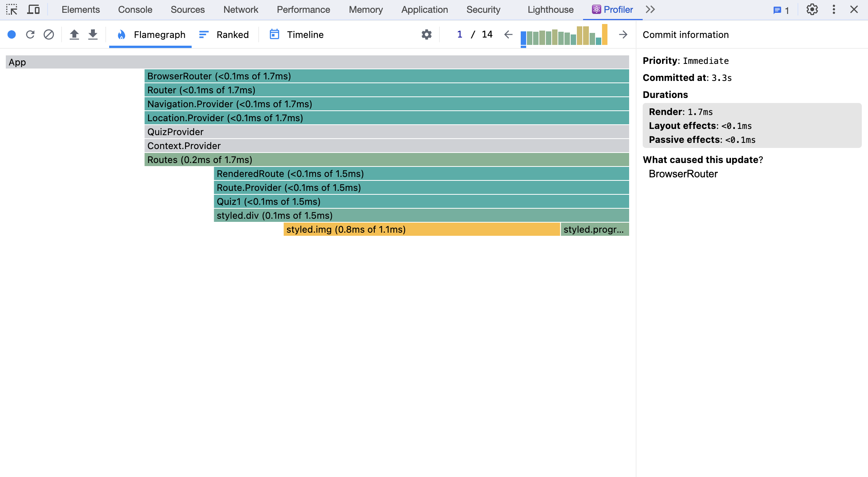Clear profiling data
The height and width of the screenshot is (477, 868).
tap(49, 34)
